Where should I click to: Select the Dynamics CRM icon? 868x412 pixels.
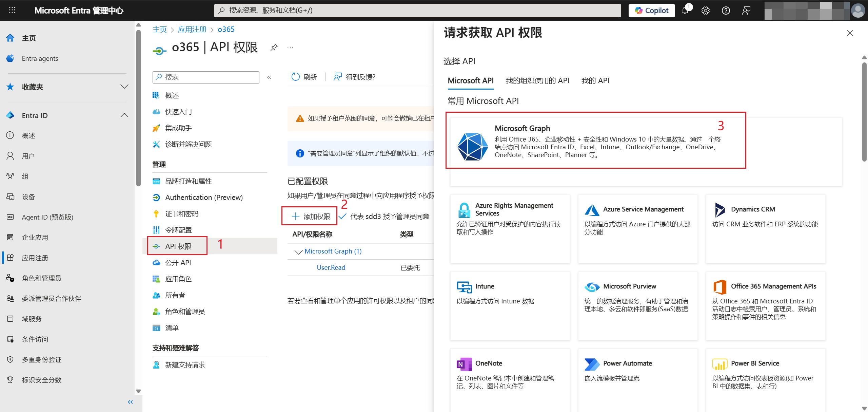coord(720,210)
